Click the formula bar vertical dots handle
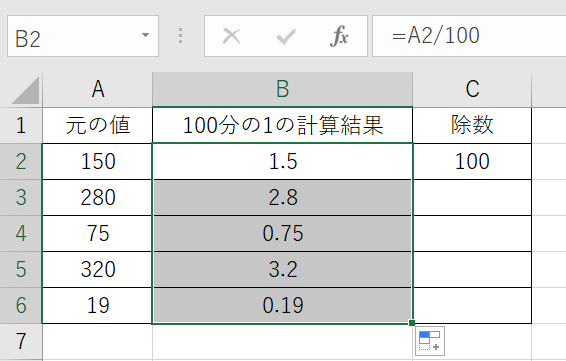The height and width of the screenshot is (361, 566). (180, 36)
